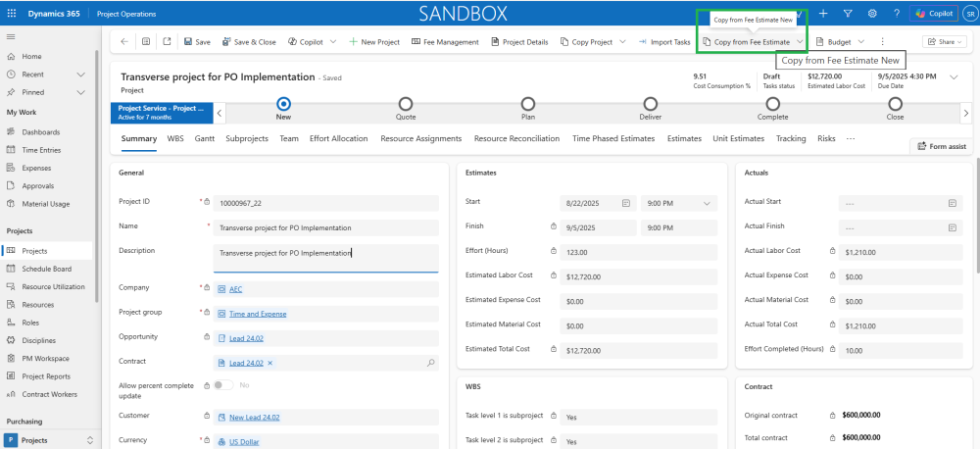Open the Share dropdown button
Viewport: 980px width, 449px height.
tap(945, 42)
